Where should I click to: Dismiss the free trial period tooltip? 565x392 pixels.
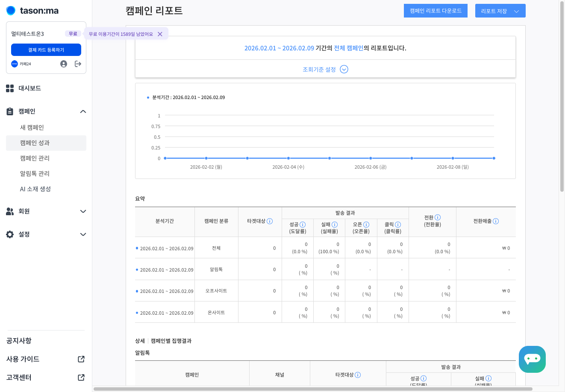(160, 34)
